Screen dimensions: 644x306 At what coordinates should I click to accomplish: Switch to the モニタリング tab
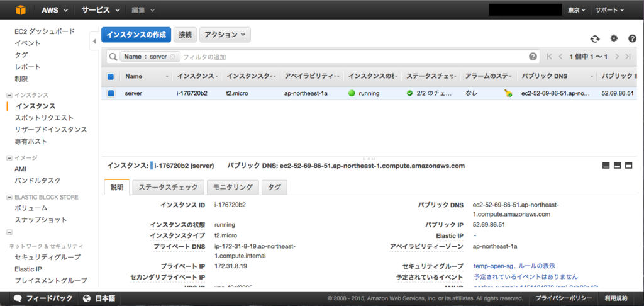coord(233,187)
